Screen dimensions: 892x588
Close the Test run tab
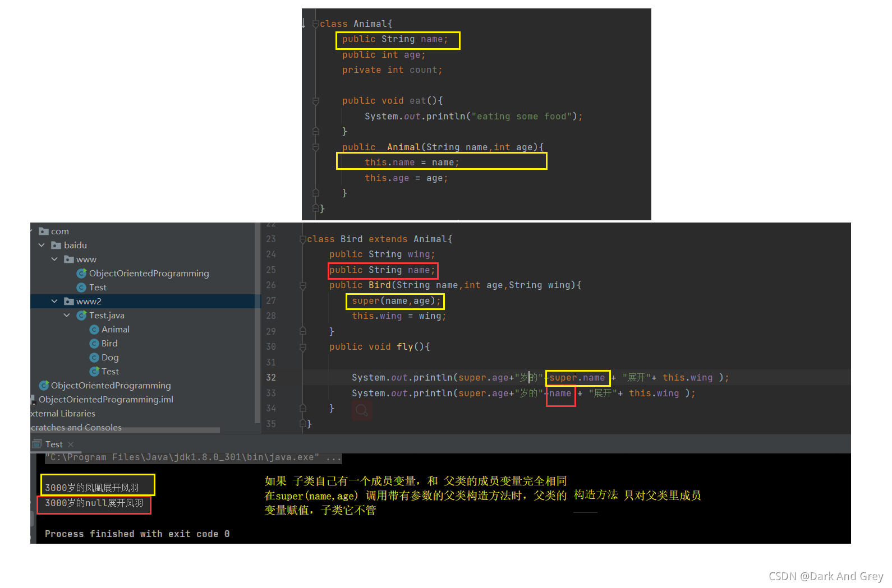pyautogui.click(x=71, y=445)
